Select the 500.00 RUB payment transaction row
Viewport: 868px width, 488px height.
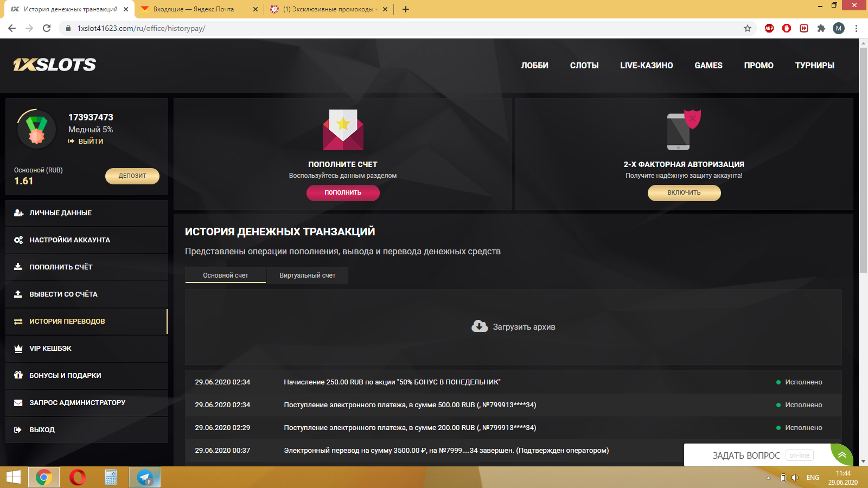[x=513, y=405]
